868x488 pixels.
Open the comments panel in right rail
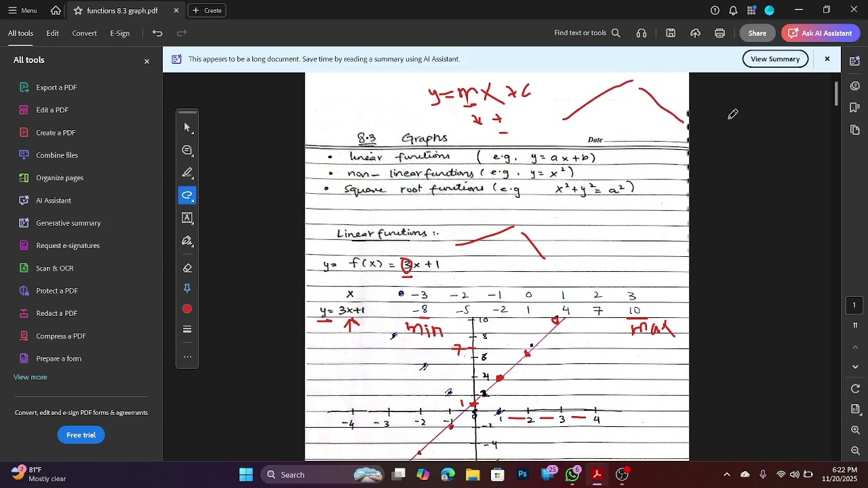click(855, 86)
